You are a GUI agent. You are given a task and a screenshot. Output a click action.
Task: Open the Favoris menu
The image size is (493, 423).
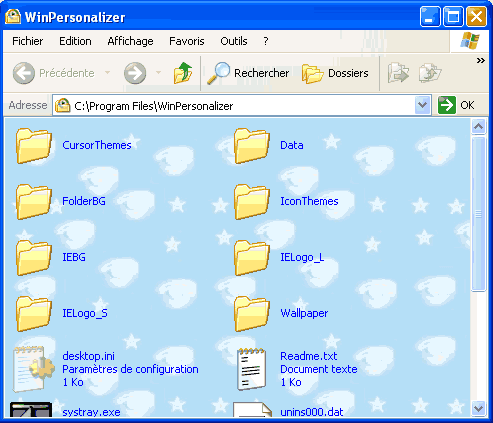coord(187,41)
